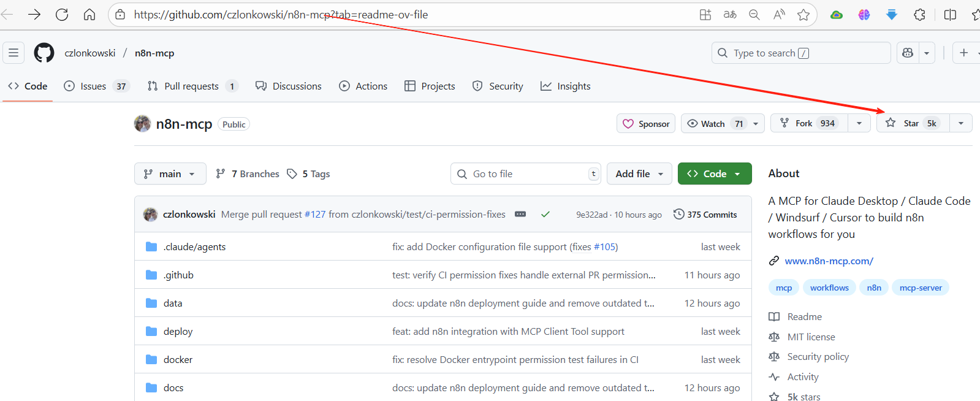Viewport: 980px width, 401px height.
Task: Click the Sponsor heart button
Action: pos(646,123)
